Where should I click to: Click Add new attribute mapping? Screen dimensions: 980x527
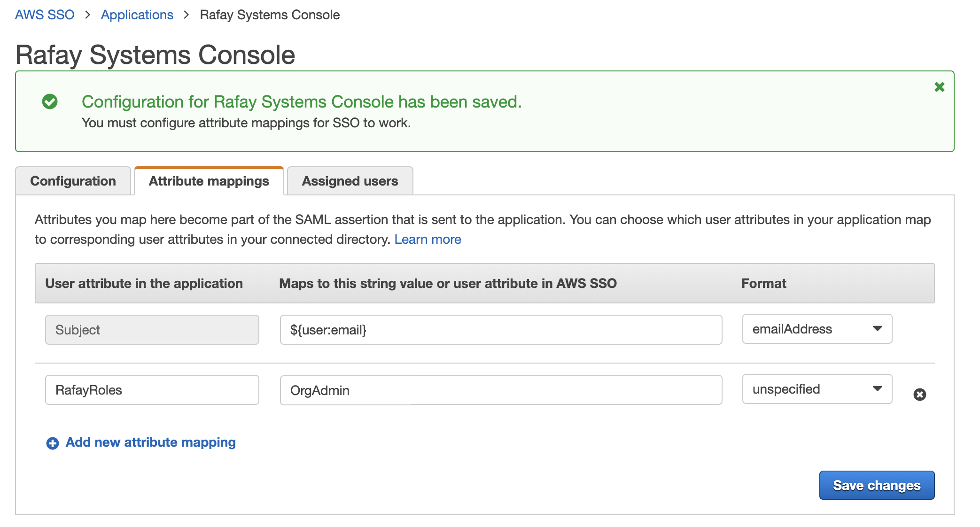pyautogui.click(x=150, y=442)
